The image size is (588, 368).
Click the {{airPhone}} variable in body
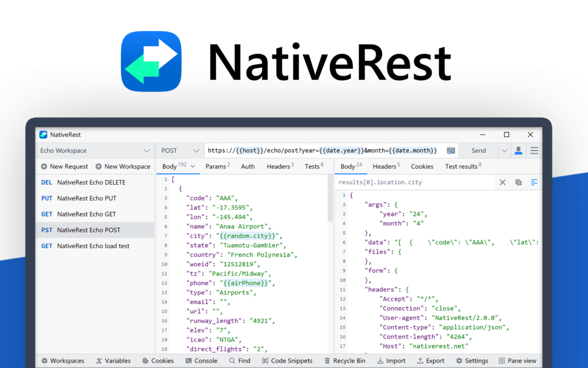(x=246, y=283)
